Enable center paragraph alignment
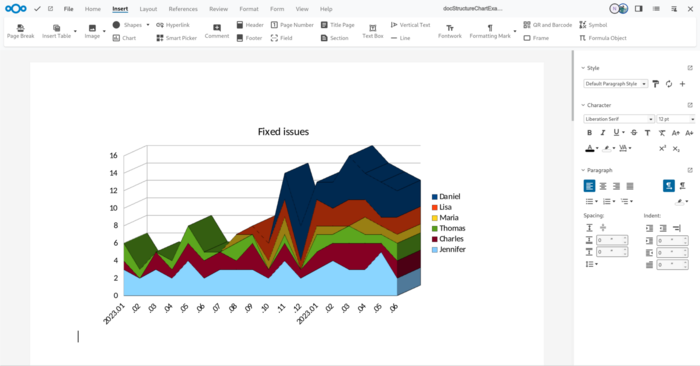Image resolution: width=700 pixels, height=366 pixels. pos(603,186)
